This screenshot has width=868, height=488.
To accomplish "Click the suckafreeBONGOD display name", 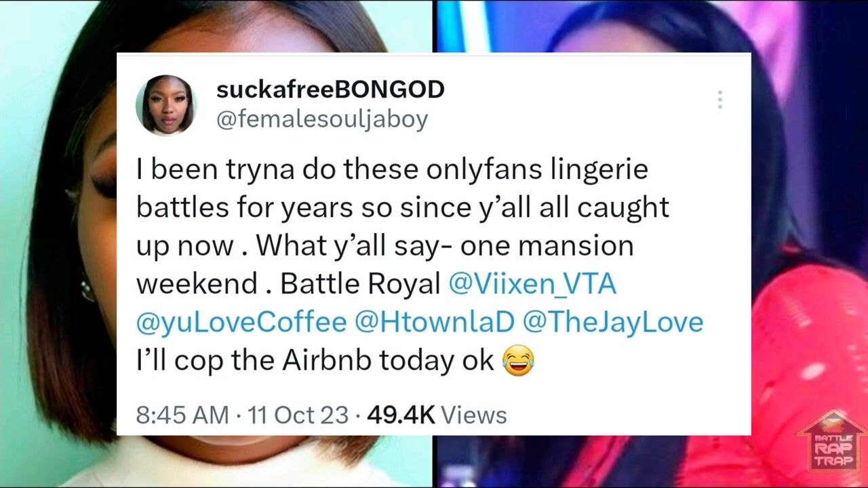I will (330, 89).
